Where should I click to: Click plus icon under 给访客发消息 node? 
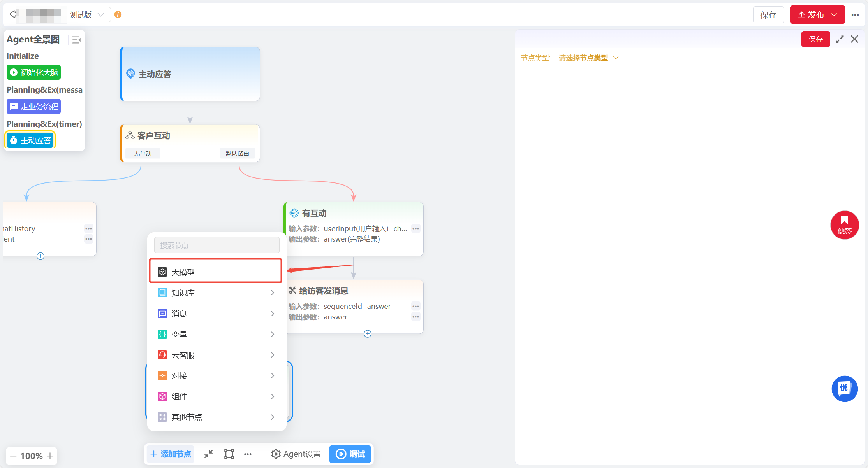(x=367, y=334)
